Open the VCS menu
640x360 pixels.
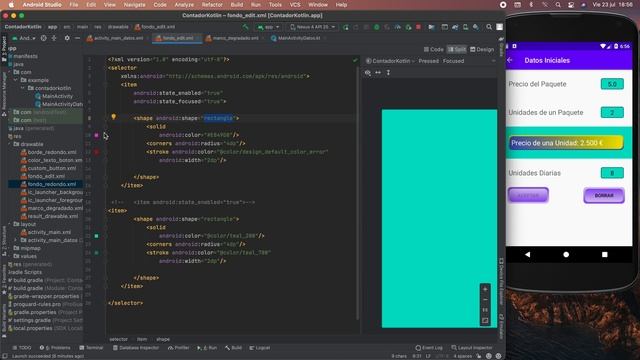pyautogui.click(x=295, y=5)
